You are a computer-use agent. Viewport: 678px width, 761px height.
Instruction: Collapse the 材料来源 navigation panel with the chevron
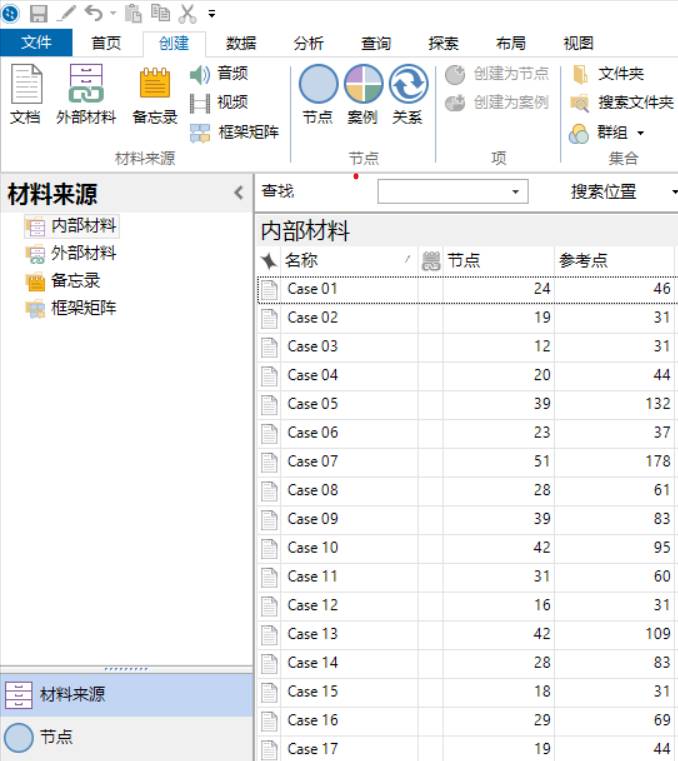[x=238, y=193]
